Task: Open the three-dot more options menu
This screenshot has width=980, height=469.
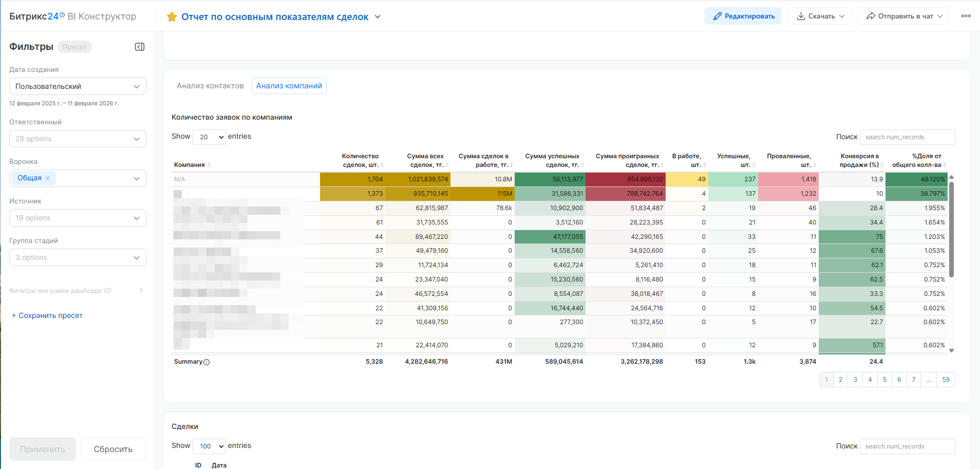Action: point(966,16)
